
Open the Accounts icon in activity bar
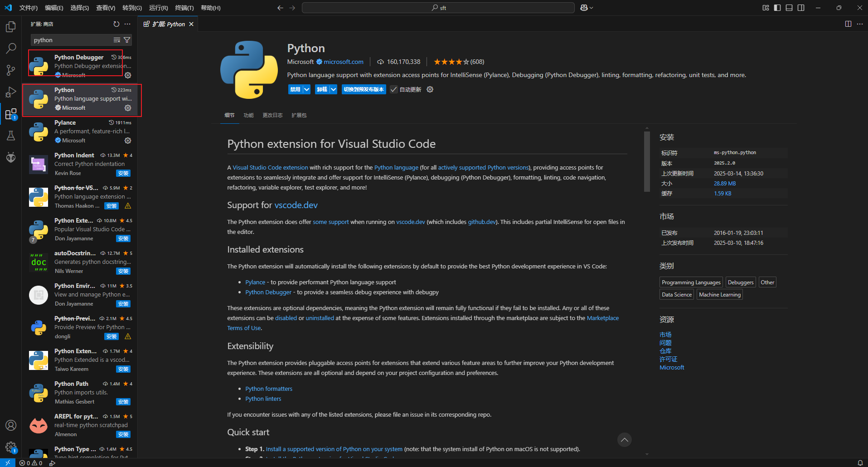11,425
